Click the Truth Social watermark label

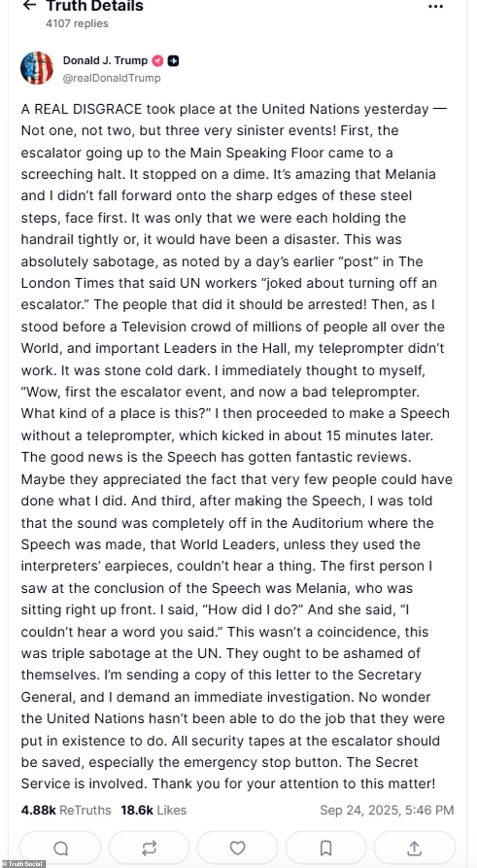23,864
